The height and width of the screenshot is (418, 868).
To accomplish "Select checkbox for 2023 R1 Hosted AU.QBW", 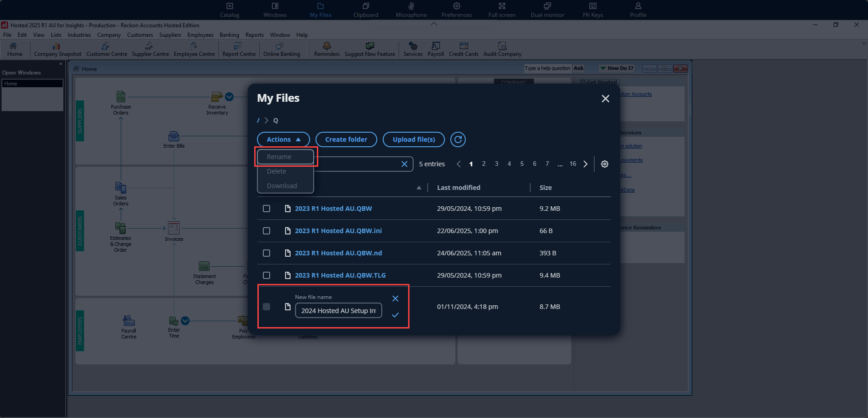I will point(266,209).
